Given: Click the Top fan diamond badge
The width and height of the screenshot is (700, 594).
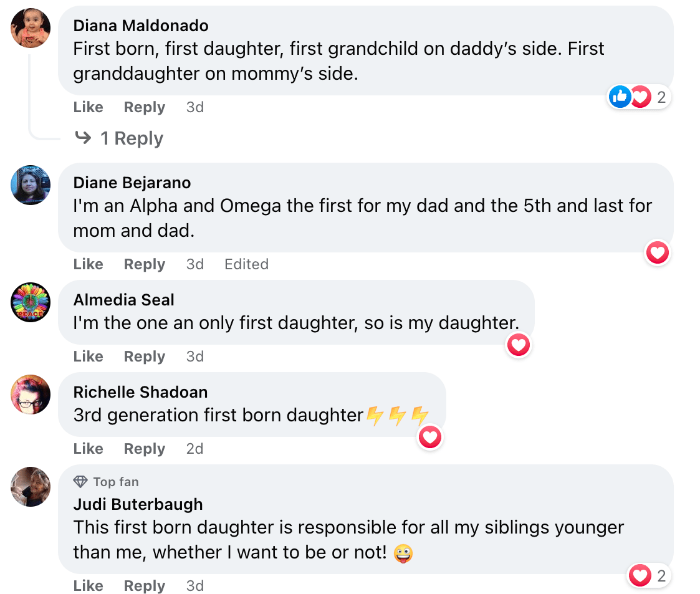Looking at the screenshot, I should point(81,482).
